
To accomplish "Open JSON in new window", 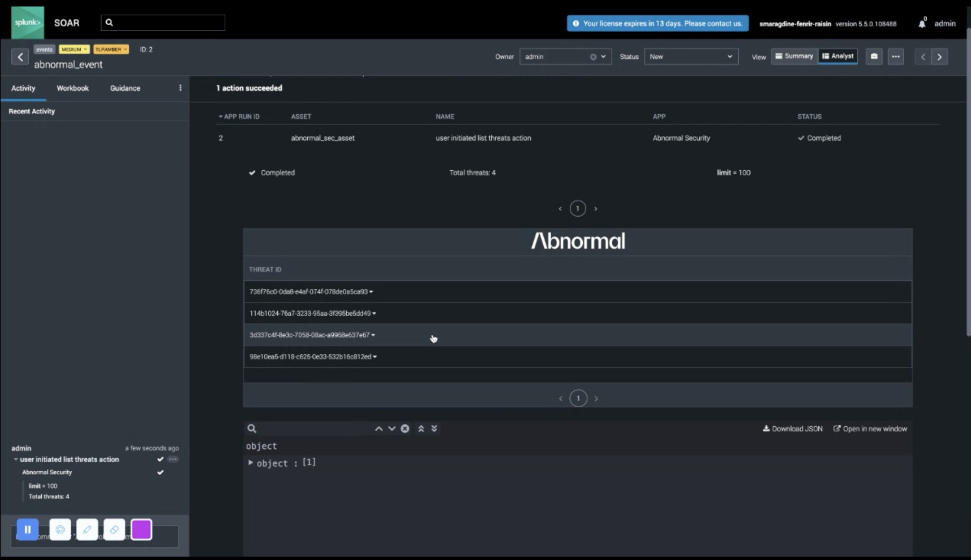I will click(870, 429).
